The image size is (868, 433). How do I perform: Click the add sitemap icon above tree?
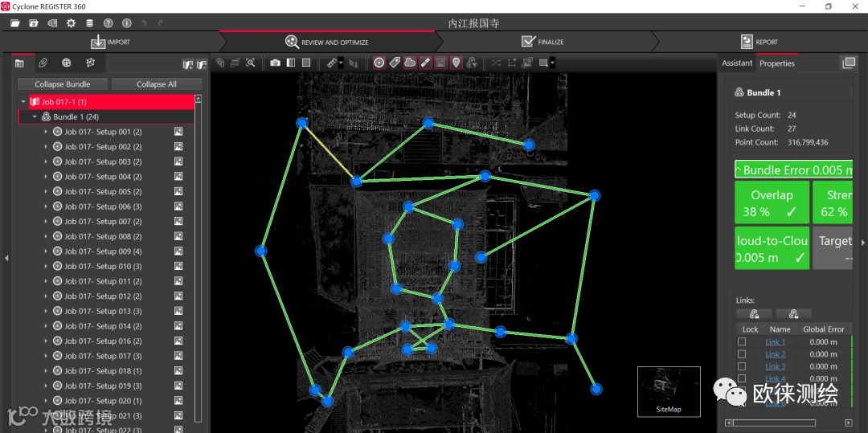[x=188, y=65]
